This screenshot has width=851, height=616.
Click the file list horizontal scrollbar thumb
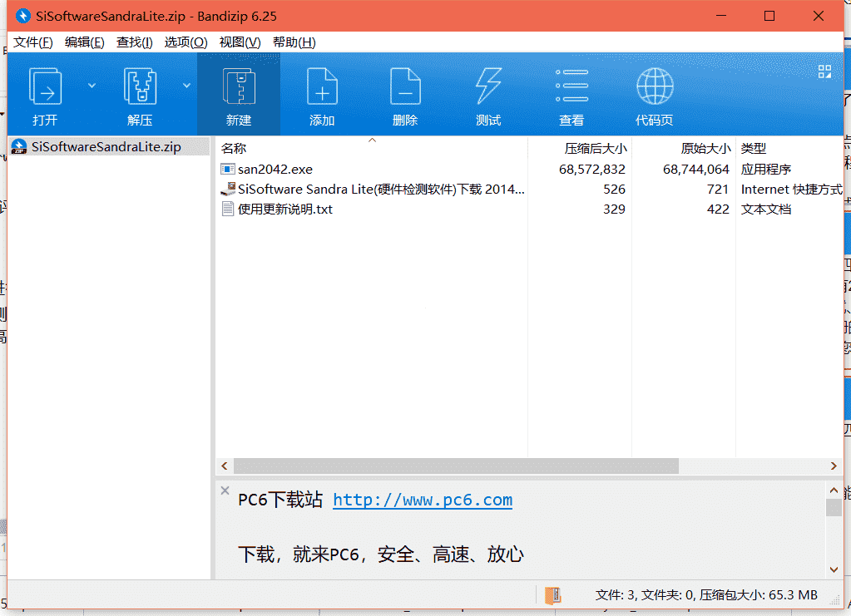[456, 466]
